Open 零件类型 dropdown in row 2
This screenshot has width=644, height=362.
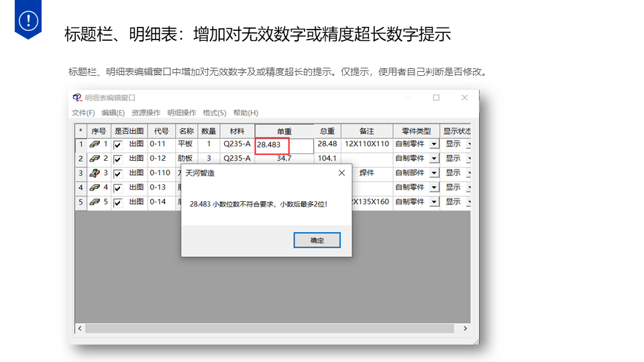click(x=434, y=158)
